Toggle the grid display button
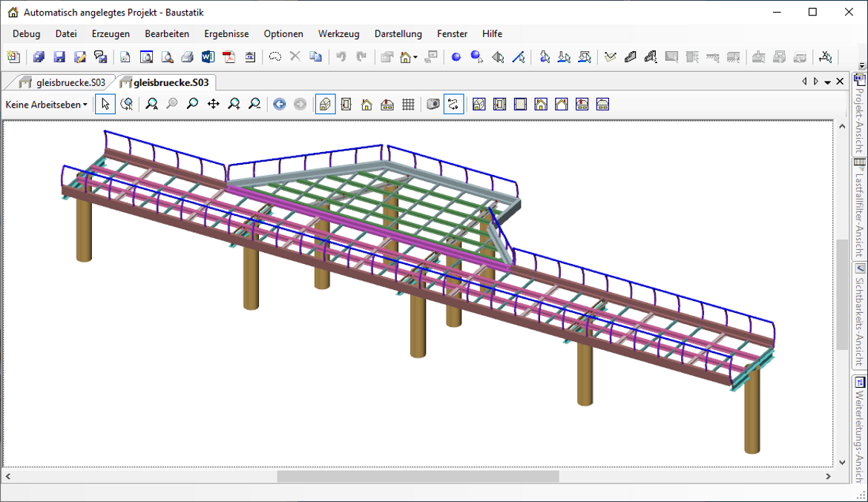Viewport: 868px width, 502px height. click(x=408, y=105)
